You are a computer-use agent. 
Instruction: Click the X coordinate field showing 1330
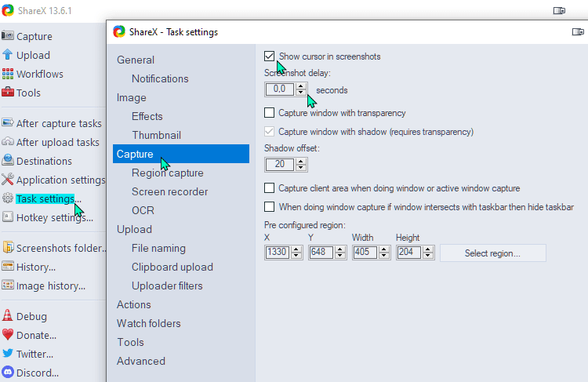[x=277, y=252]
